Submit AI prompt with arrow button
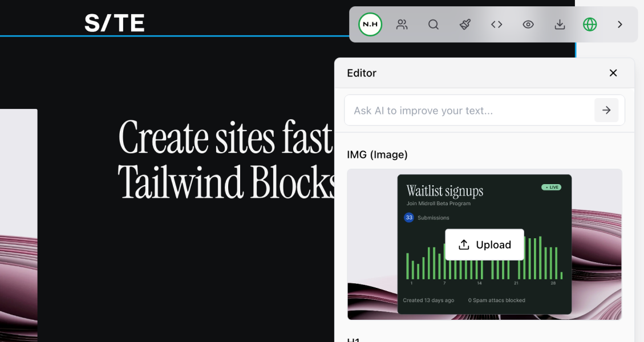Viewport: 644px width, 342px height. click(606, 110)
